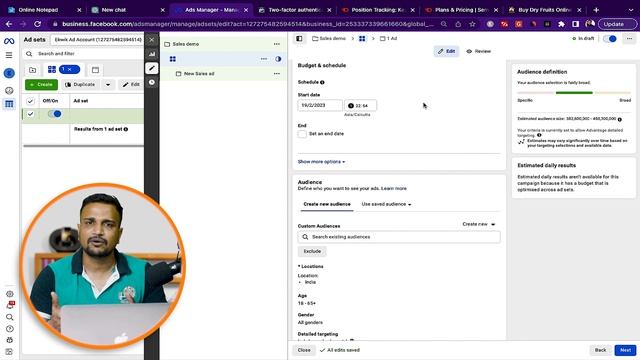The width and height of the screenshot is (640, 360).
Task: Follow the Learn more link under Audience
Action: point(394,189)
